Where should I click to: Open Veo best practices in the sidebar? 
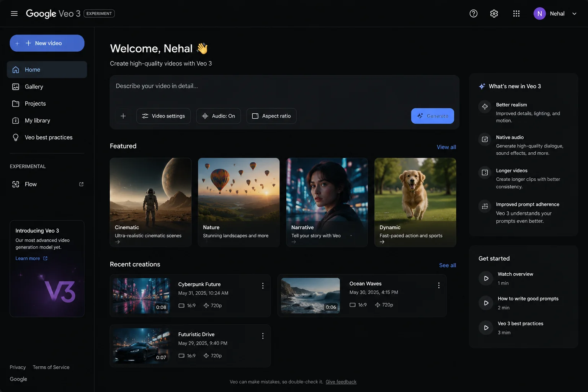[x=47, y=137]
